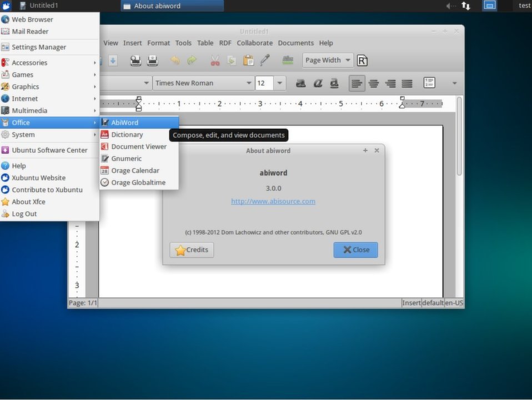Start Gnumeric from the Office submenu

tap(139, 158)
